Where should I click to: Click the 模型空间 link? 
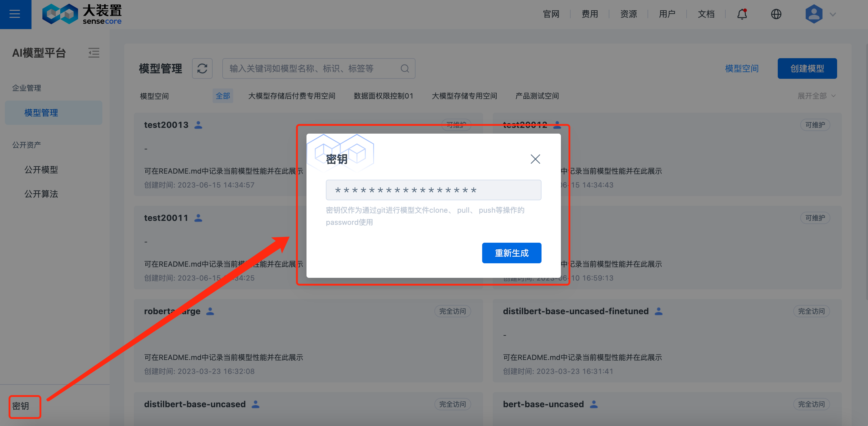[741, 68]
